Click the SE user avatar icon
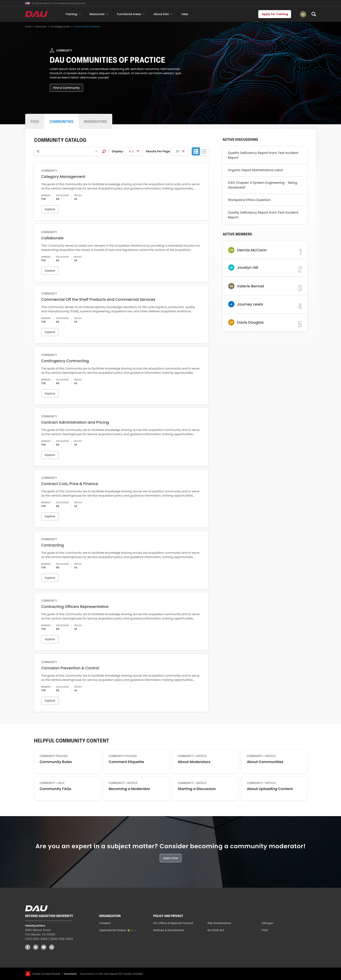This screenshot has height=980, width=341. pos(303,14)
